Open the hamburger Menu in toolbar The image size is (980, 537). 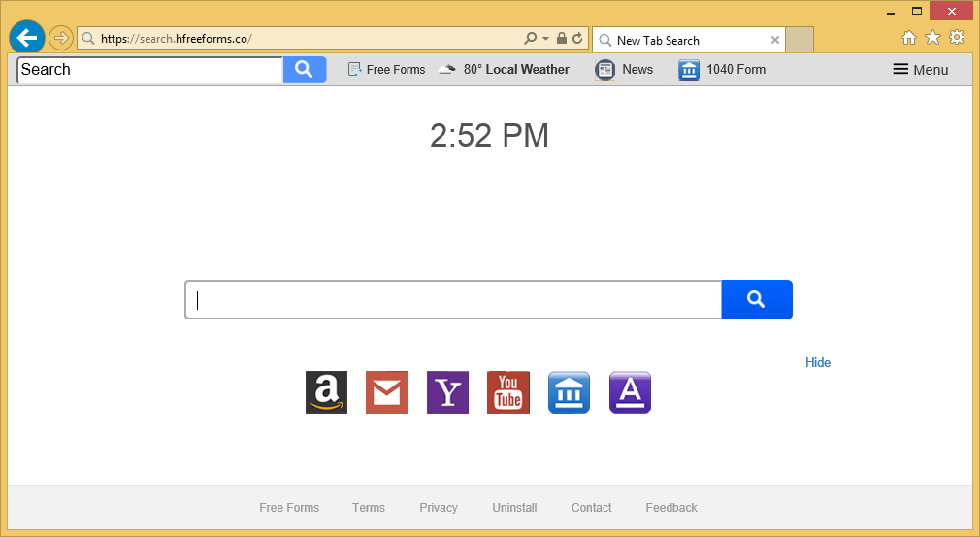click(920, 69)
